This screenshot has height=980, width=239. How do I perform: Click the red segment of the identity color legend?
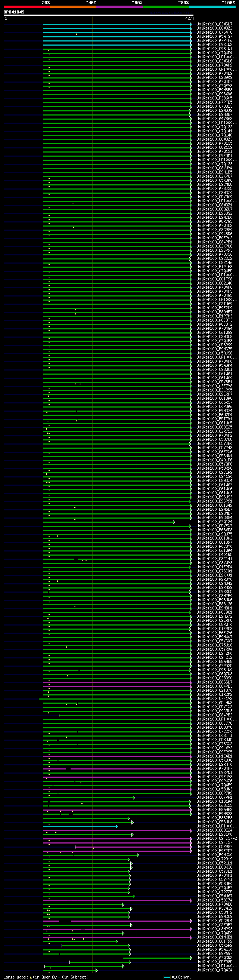pyautogui.click(x=27, y=6)
